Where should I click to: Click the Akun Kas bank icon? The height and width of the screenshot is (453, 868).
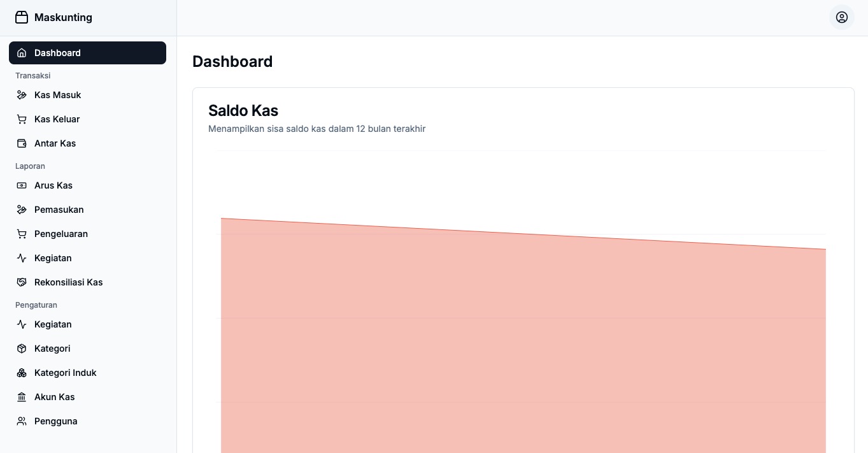pos(22,397)
